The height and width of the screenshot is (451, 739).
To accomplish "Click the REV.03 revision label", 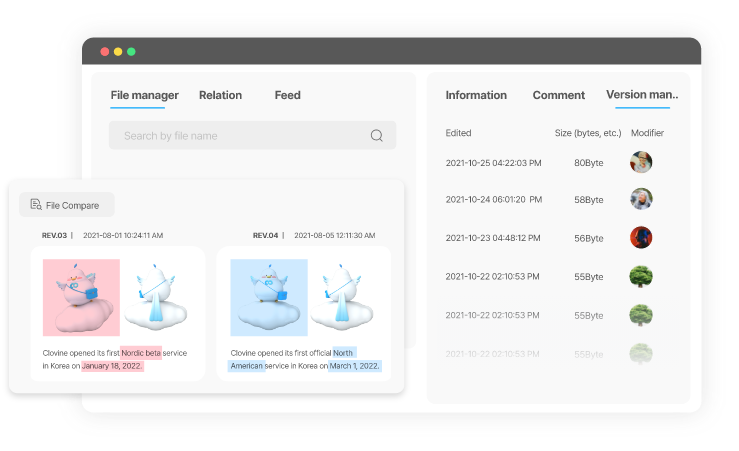I will point(54,235).
